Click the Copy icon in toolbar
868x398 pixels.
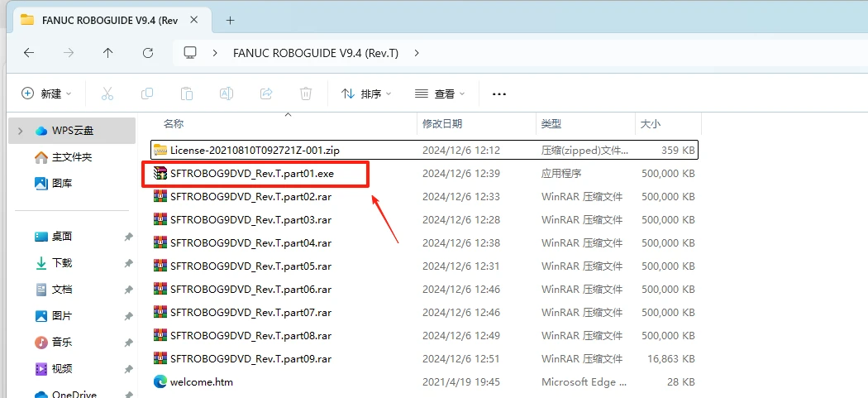click(x=147, y=94)
